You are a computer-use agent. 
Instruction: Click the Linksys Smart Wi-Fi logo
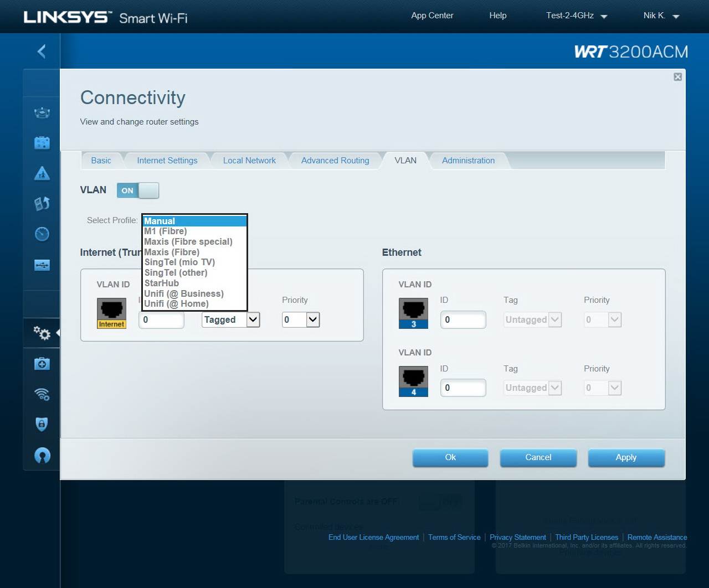tap(105, 18)
